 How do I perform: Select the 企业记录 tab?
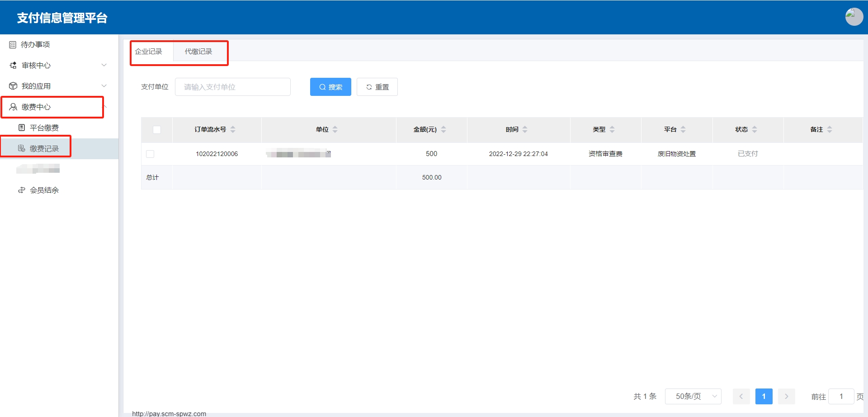[149, 52]
